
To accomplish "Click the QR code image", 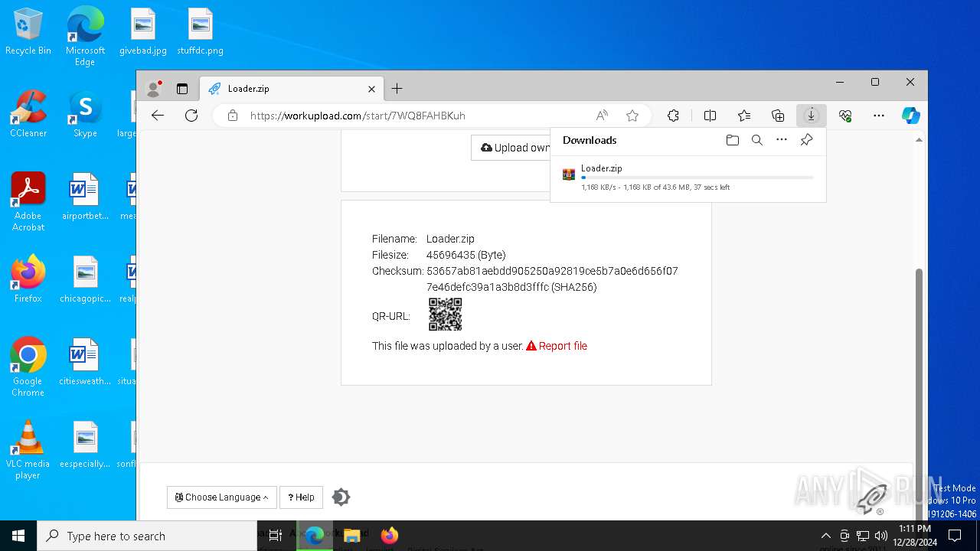I will 445,315.
